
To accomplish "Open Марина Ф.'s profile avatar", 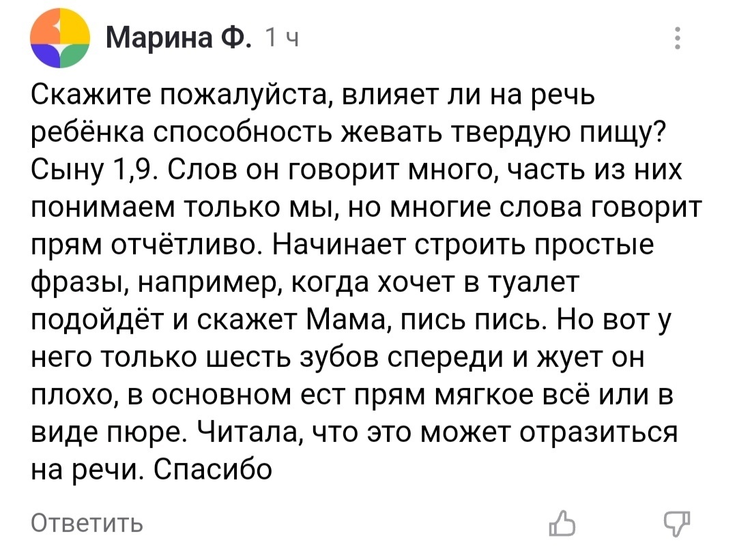I will (59, 36).
